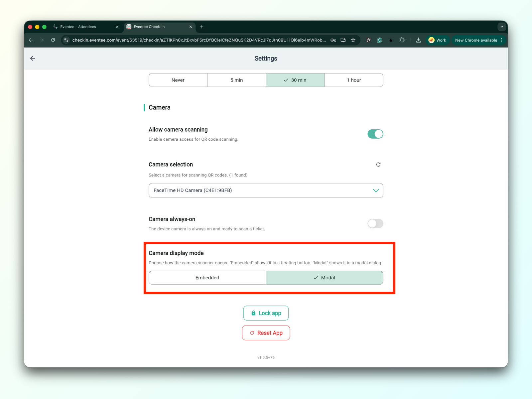Open FaceTime HD Camera dropdown

pyautogui.click(x=266, y=191)
